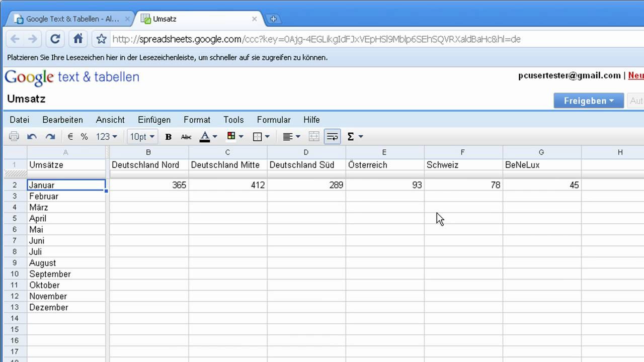The image size is (644, 362).
Task: Open the Hilfe menu
Action: coord(311,120)
